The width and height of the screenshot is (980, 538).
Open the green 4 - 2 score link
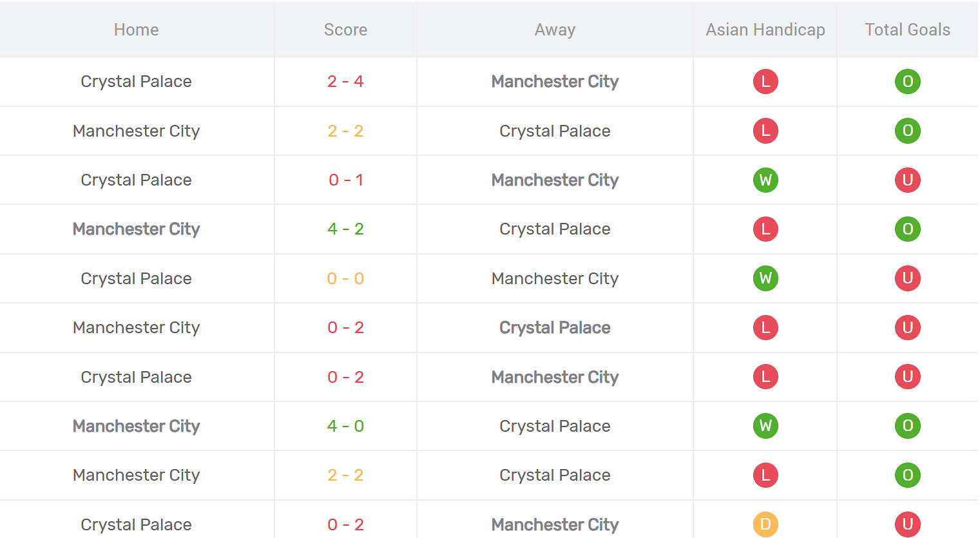(345, 229)
